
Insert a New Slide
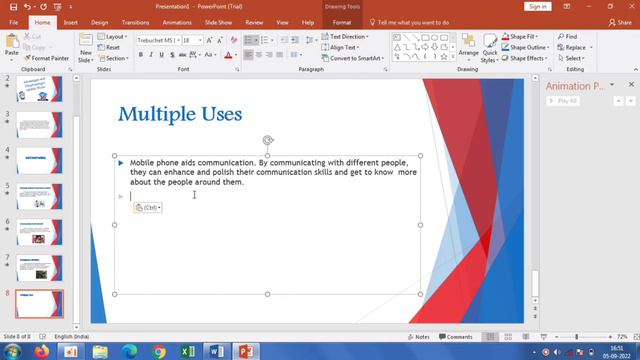click(x=86, y=49)
